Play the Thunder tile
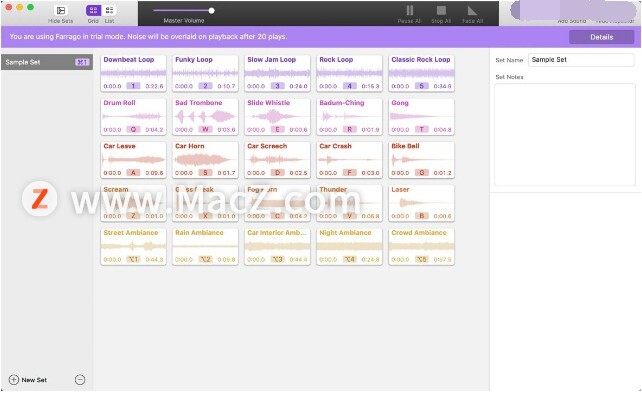 click(349, 203)
